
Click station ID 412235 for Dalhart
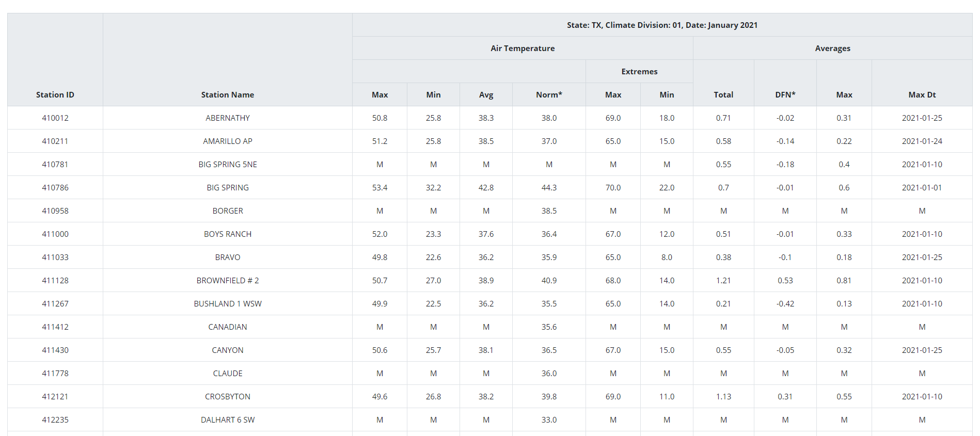pos(55,419)
